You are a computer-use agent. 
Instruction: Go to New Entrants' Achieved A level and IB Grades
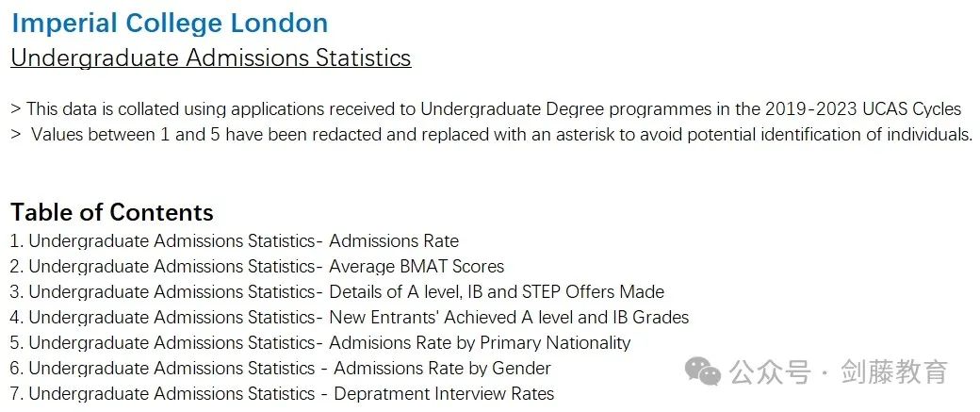[x=350, y=318]
